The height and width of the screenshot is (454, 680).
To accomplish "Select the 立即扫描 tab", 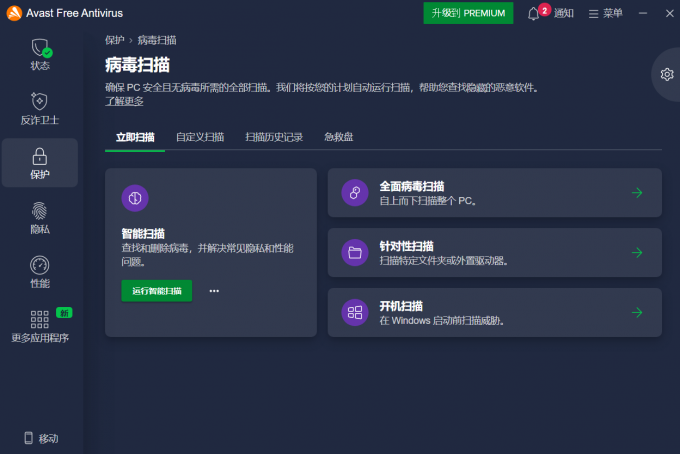I will click(135, 137).
